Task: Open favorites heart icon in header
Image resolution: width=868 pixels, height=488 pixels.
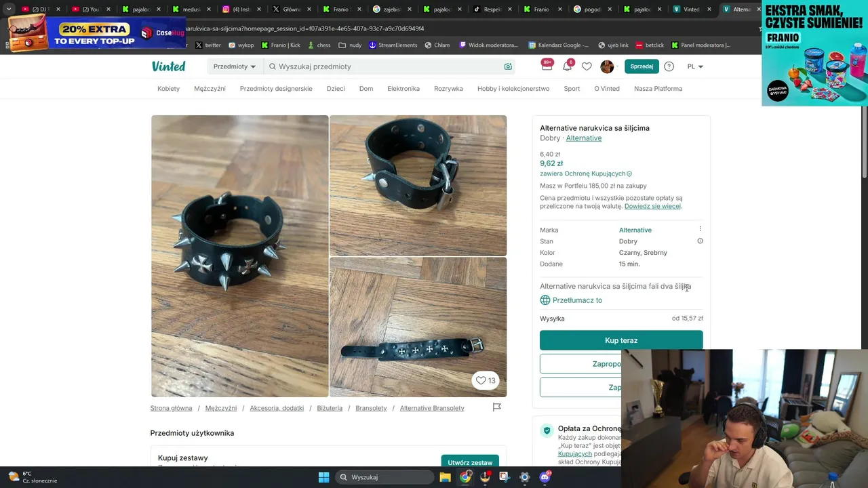Action: 587,66
